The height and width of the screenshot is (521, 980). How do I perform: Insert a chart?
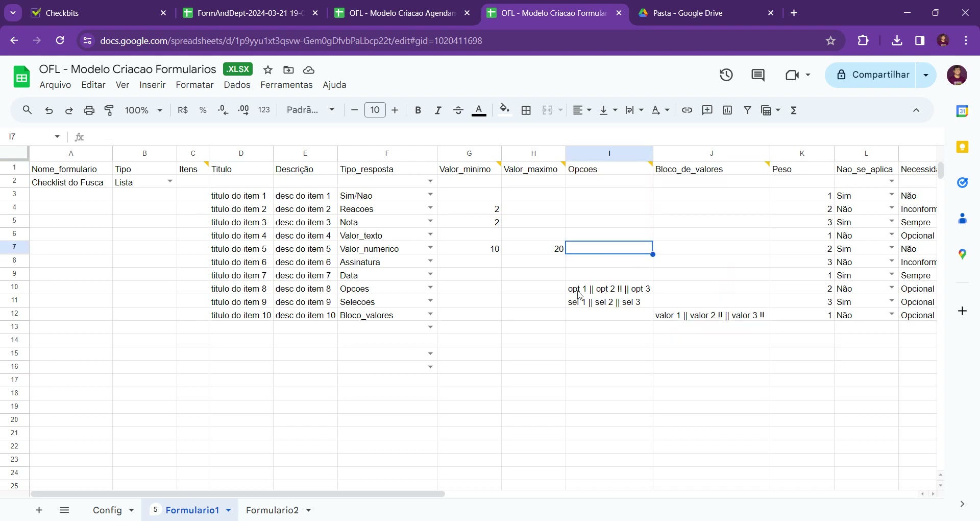point(727,110)
